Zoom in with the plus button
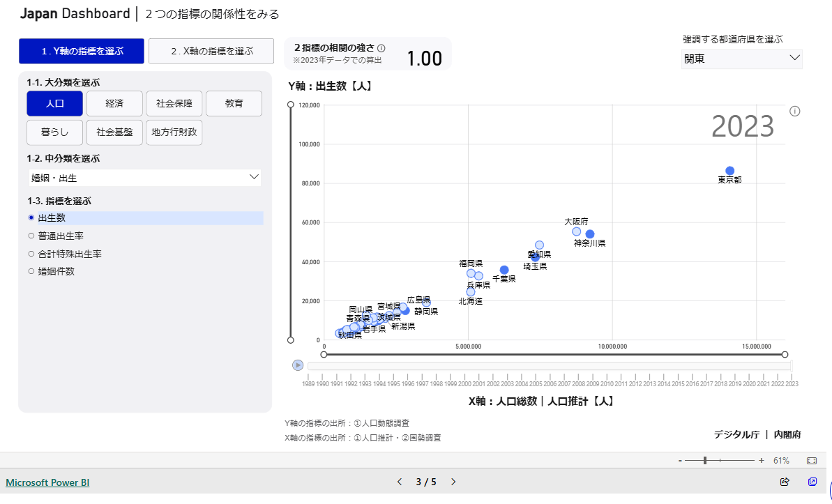 (762, 461)
